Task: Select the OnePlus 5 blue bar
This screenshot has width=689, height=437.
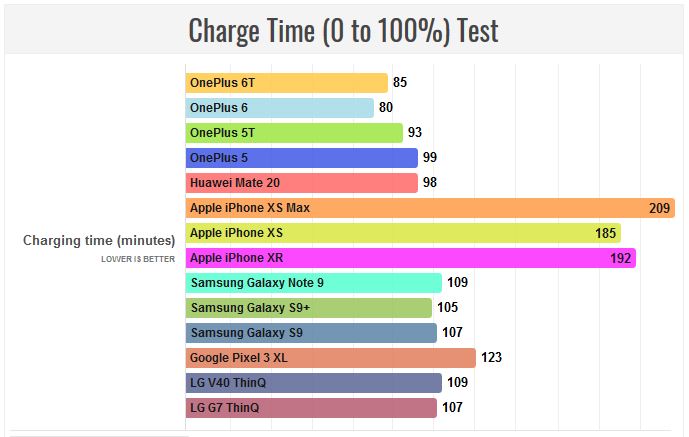Action: tap(301, 158)
